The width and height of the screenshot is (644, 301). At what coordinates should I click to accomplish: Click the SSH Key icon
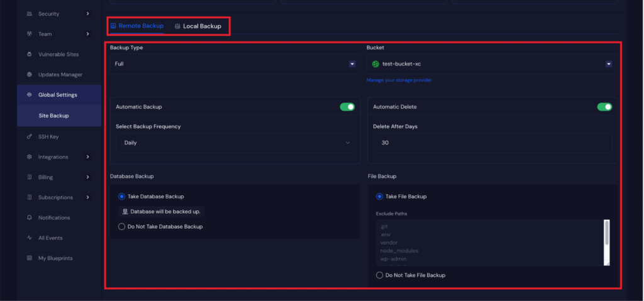coord(30,136)
